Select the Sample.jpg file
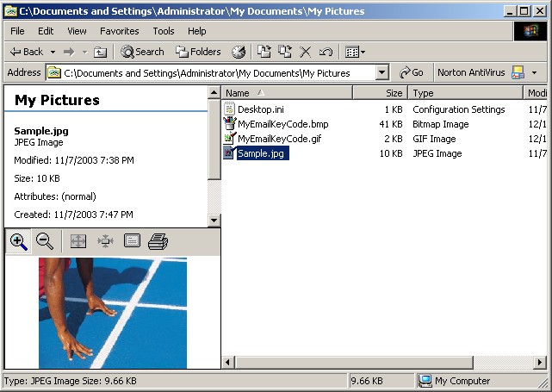Screen dimensions: 552x392 [263, 153]
